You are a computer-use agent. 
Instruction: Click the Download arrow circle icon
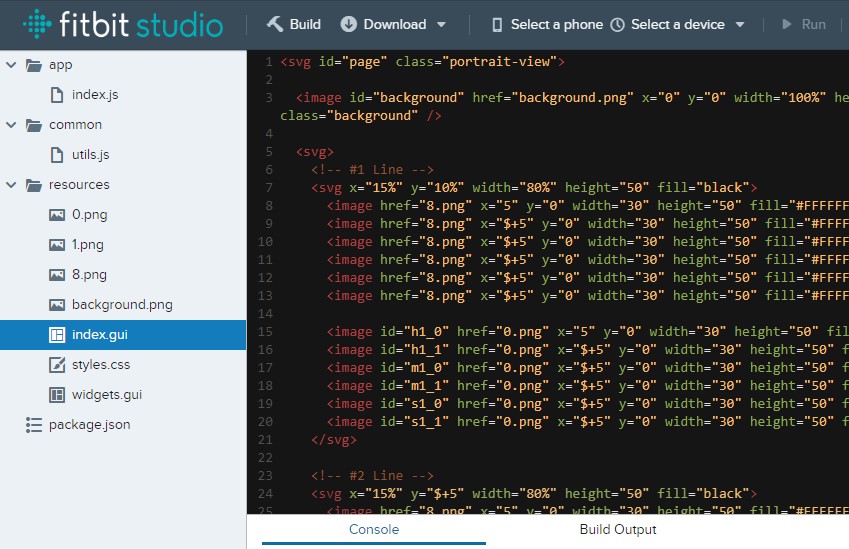(x=349, y=24)
